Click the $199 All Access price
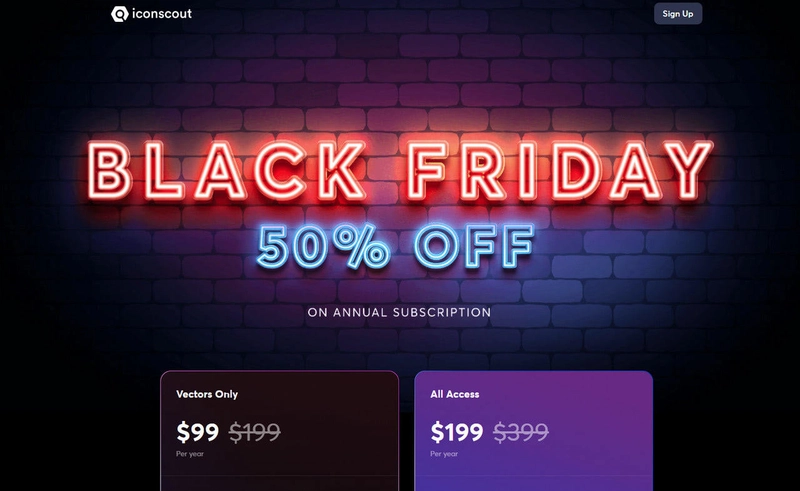 click(457, 432)
